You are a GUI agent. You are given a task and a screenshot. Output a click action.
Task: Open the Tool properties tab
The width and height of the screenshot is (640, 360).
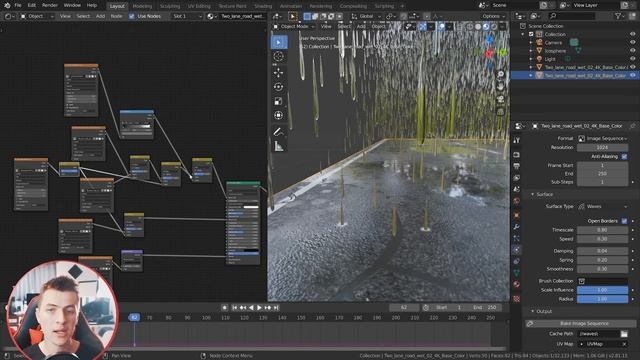516,140
